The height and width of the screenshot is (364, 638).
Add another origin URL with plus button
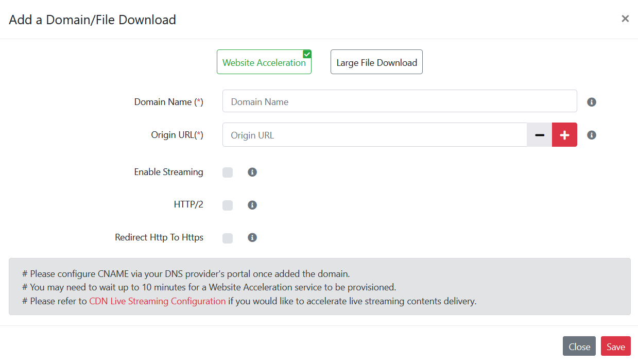564,135
